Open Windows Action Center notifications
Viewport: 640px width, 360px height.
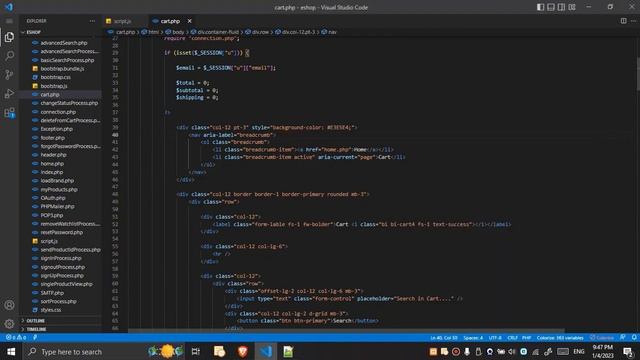[x=629, y=351]
